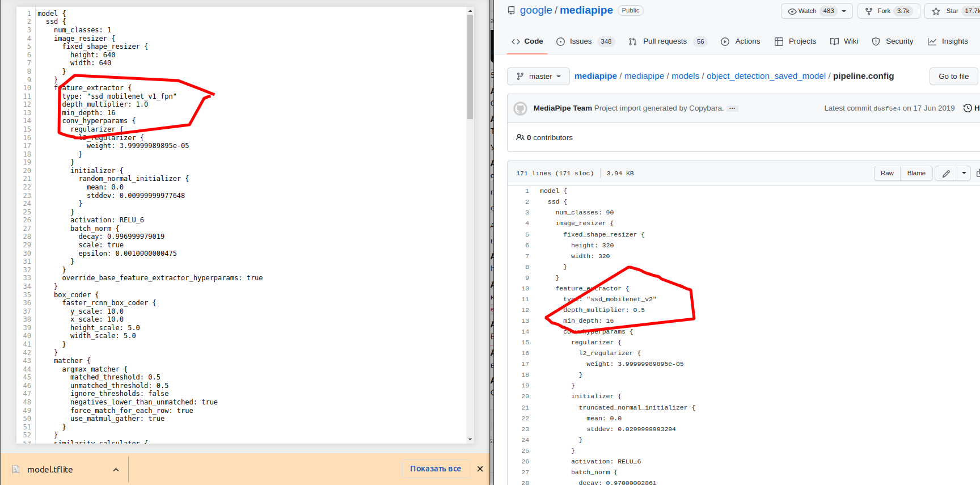Click the Public repository badge
Screen dimensions: 980x485
coord(631,10)
